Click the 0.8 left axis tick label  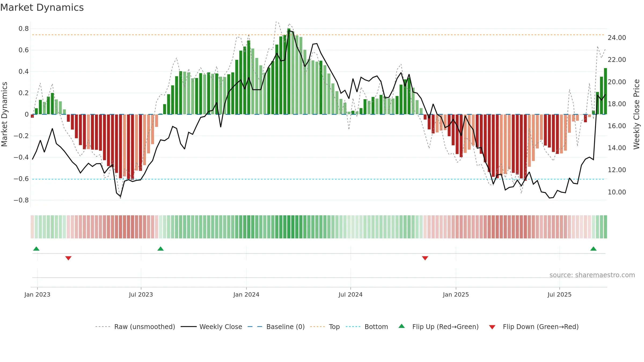click(x=24, y=29)
